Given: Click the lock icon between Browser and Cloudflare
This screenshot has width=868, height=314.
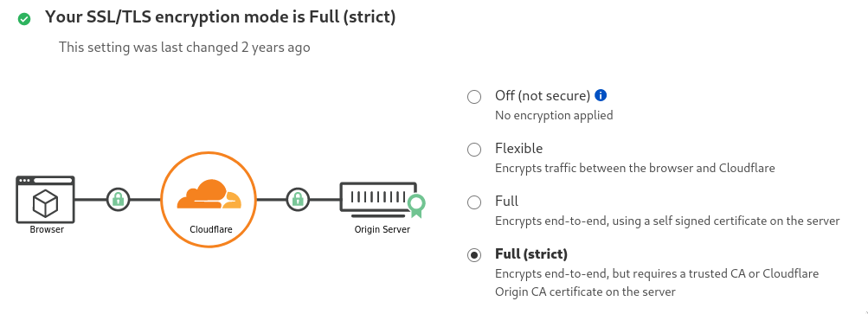Looking at the screenshot, I should pos(118,199).
